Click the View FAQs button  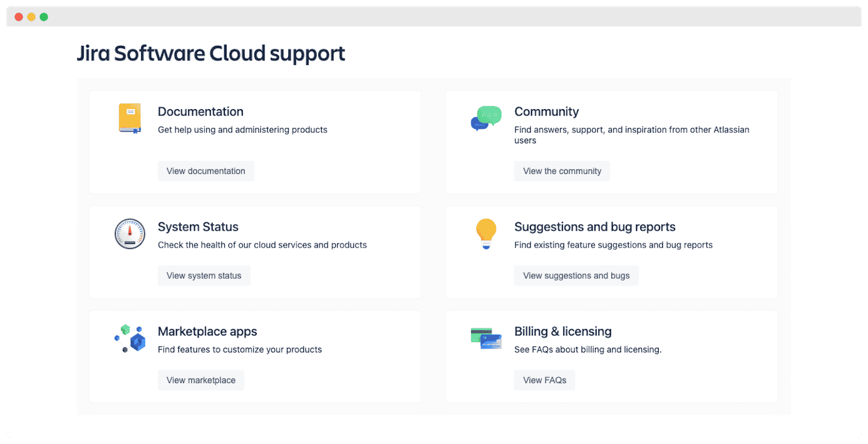[x=544, y=380]
